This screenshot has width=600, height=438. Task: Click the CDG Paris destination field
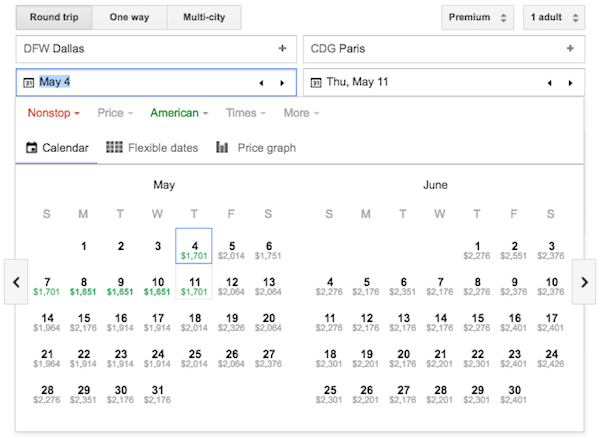click(x=444, y=49)
